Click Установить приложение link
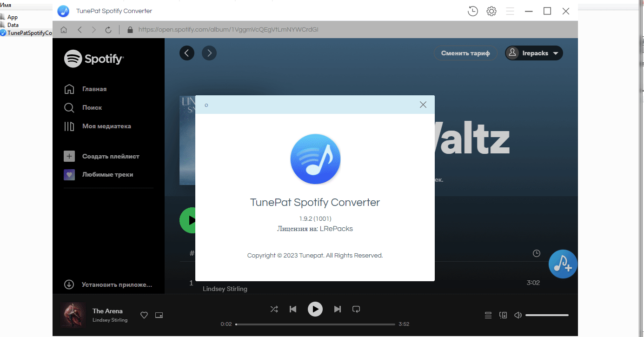The height and width of the screenshot is (337, 644). 108,284
